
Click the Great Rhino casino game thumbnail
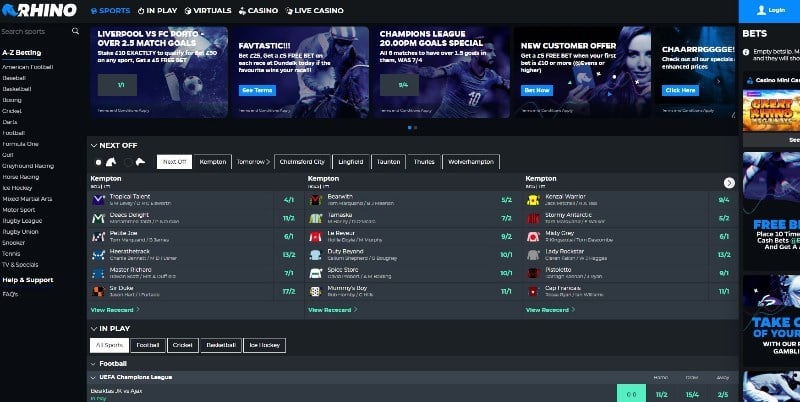pos(771,111)
